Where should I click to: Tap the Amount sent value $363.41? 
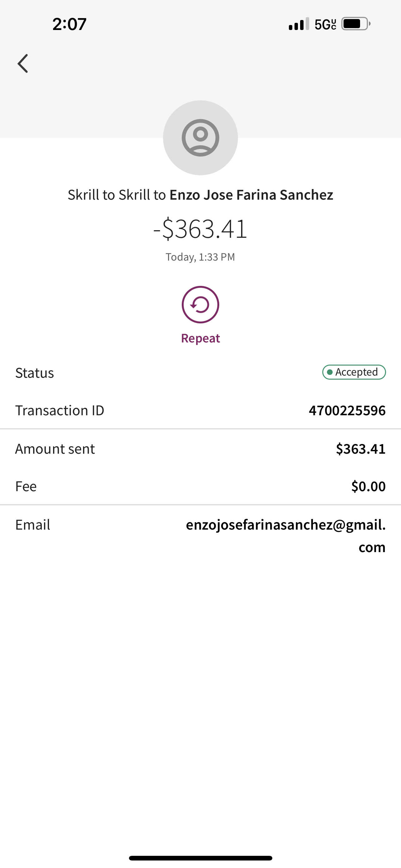click(361, 449)
